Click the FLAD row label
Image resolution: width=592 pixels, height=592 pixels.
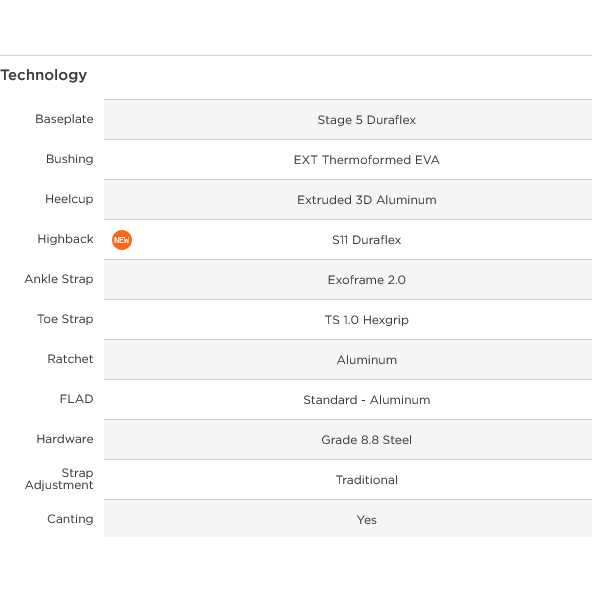click(76, 399)
